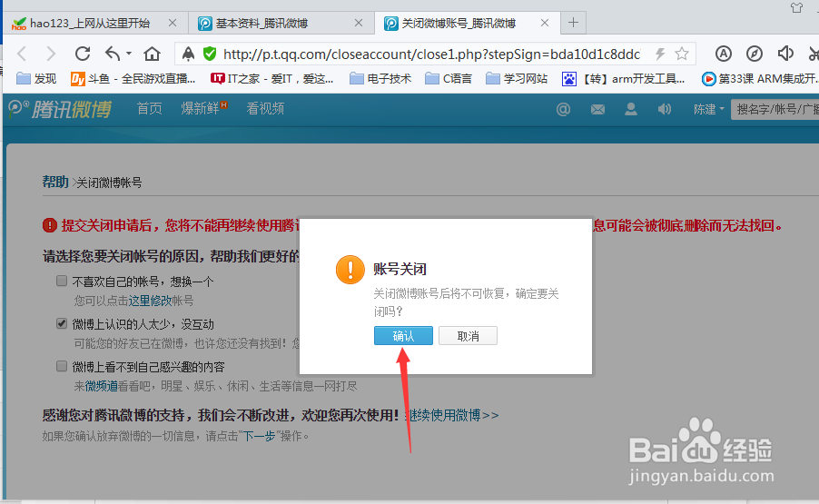
Task: Open dropdown next to undo arrow
Action: point(129,54)
